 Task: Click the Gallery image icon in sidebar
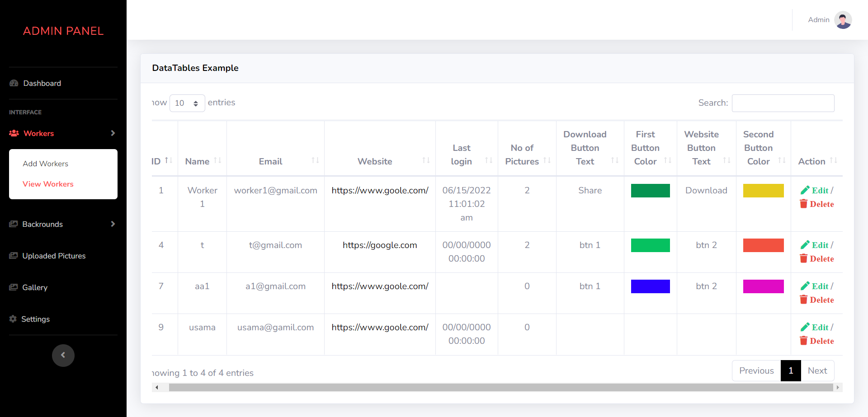(14, 287)
